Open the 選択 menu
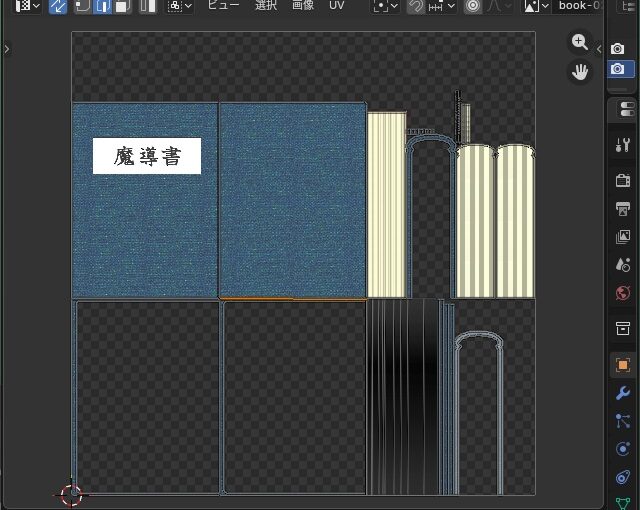The width and height of the screenshot is (640, 510). 266,5
